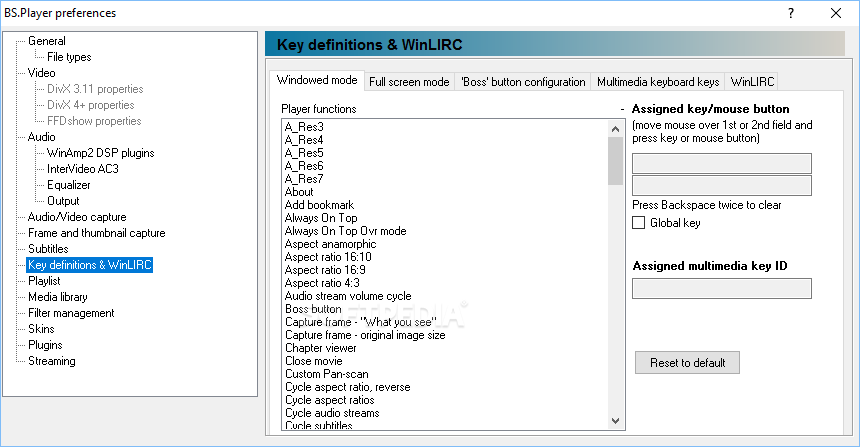Click the second assigned key input field
Image resolution: width=860 pixels, height=447 pixels.
click(722, 185)
